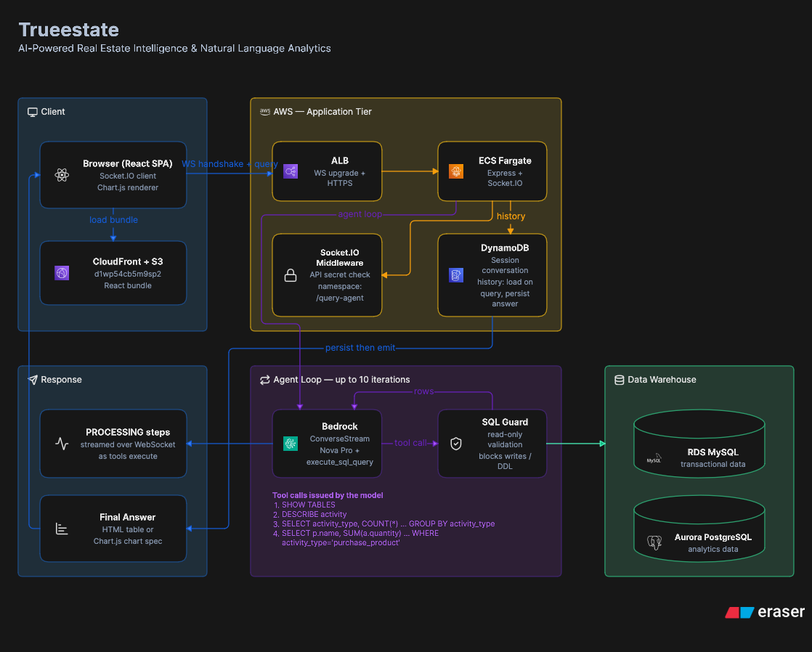Screen dimensions: 812x652
Task: Click the '/query-agent' namespace text
Action: point(340,298)
